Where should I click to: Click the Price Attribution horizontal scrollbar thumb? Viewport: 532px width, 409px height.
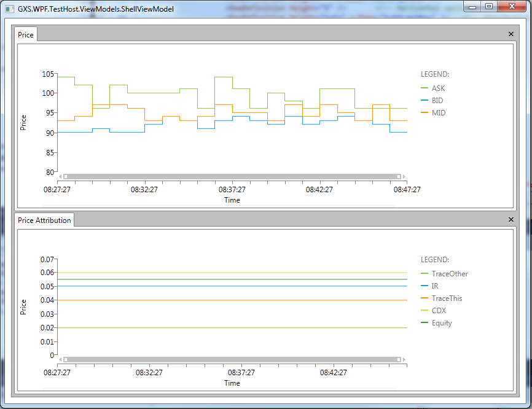click(232, 359)
